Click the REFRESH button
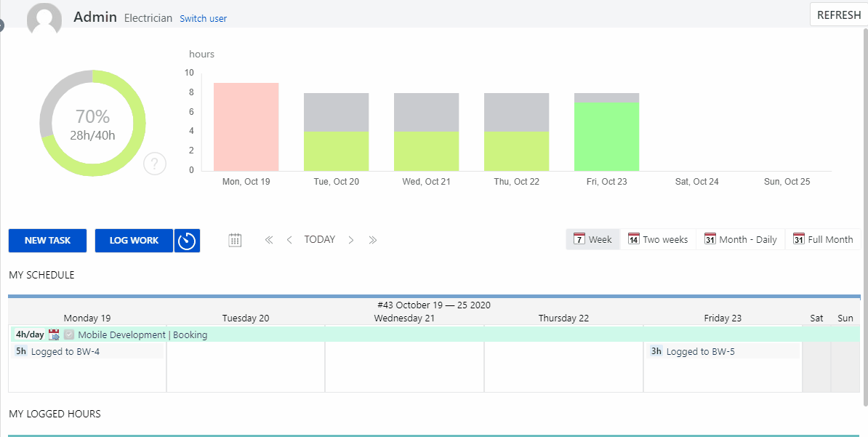The width and height of the screenshot is (868, 437). pos(839,15)
